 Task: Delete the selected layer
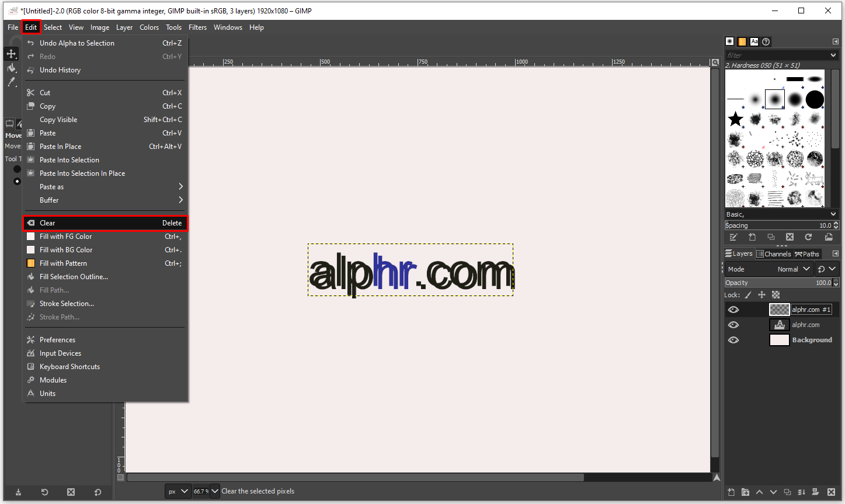click(830, 492)
